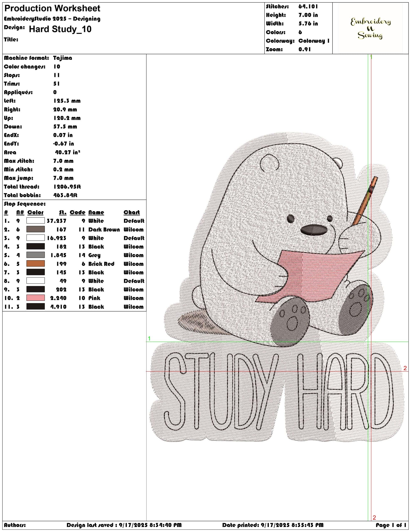Viewport: 411px width, 532px height.
Task: Click the thread name "Dark Brown"
Action: (x=104, y=229)
